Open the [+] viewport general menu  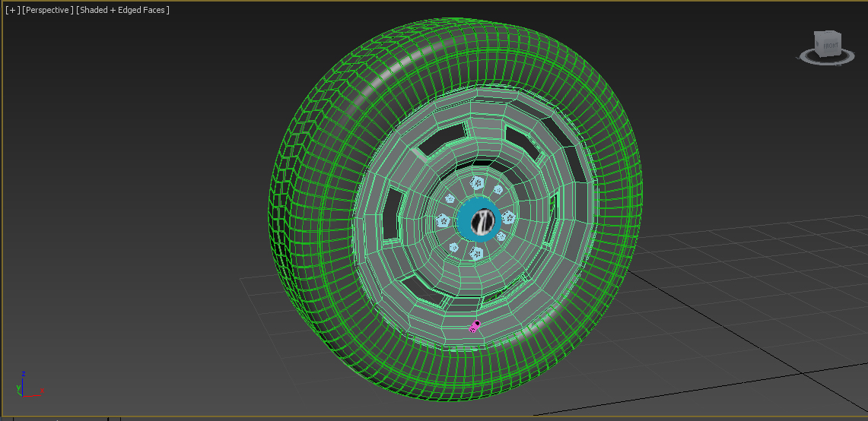pos(12,10)
